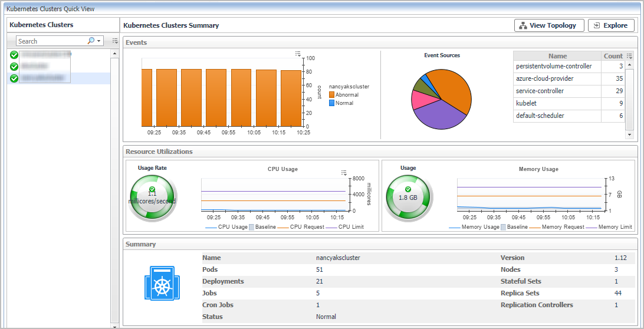Click the View Topology button
The width and height of the screenshot is (644, 329).
(x=549, y=25)
